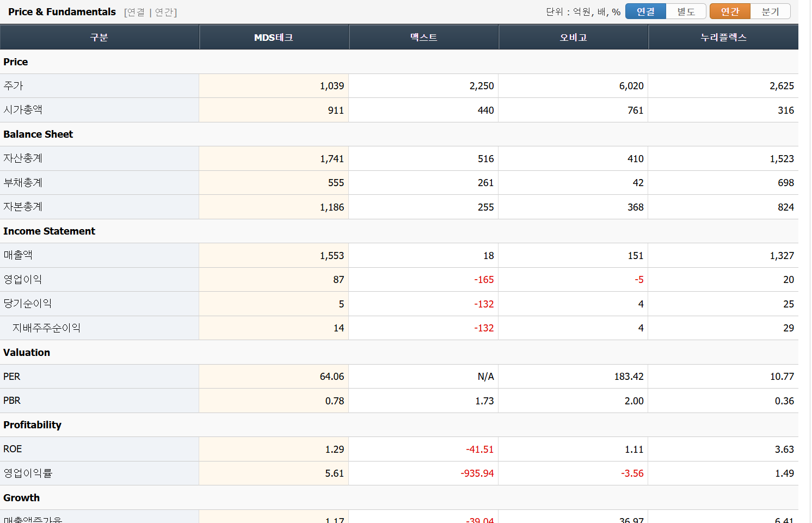Viewport: 812px width, 523px height.
Task: Click 맥스트 operating margin -935.94
Action: coord(477,473)
